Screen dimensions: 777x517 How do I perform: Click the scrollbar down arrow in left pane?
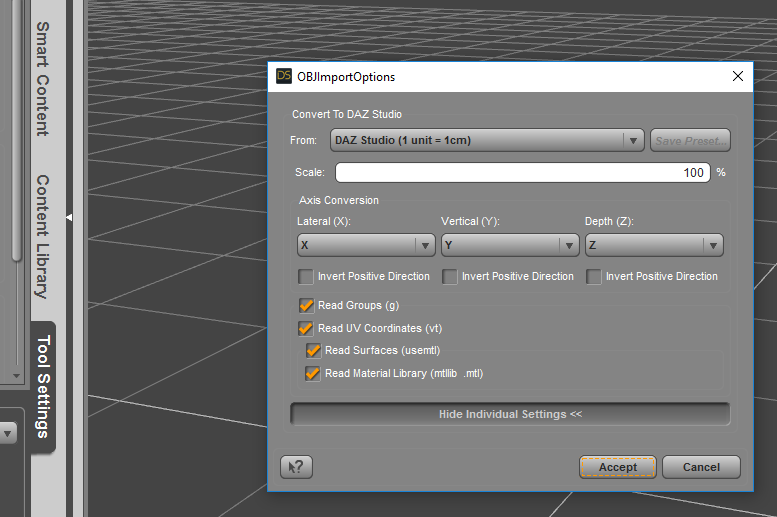coord(17,376)
